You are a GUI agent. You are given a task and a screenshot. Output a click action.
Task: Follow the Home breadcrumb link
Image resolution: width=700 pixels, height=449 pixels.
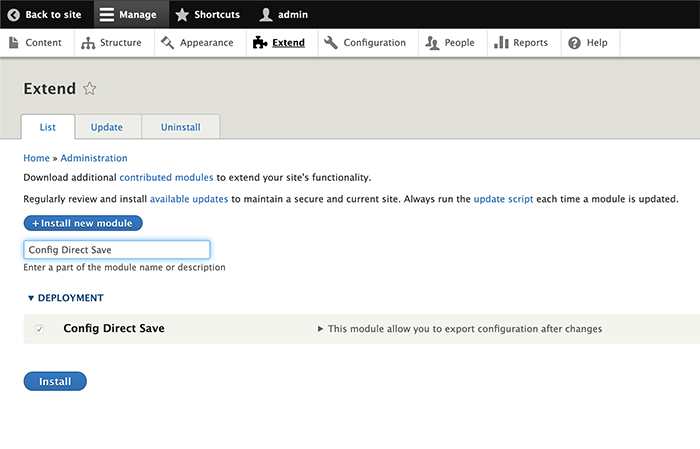coord(37,158)
